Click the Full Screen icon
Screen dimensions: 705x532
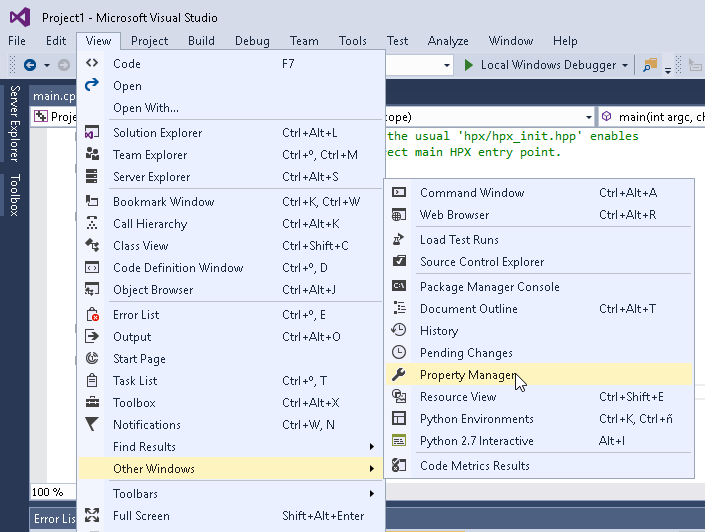pos(92,515)
